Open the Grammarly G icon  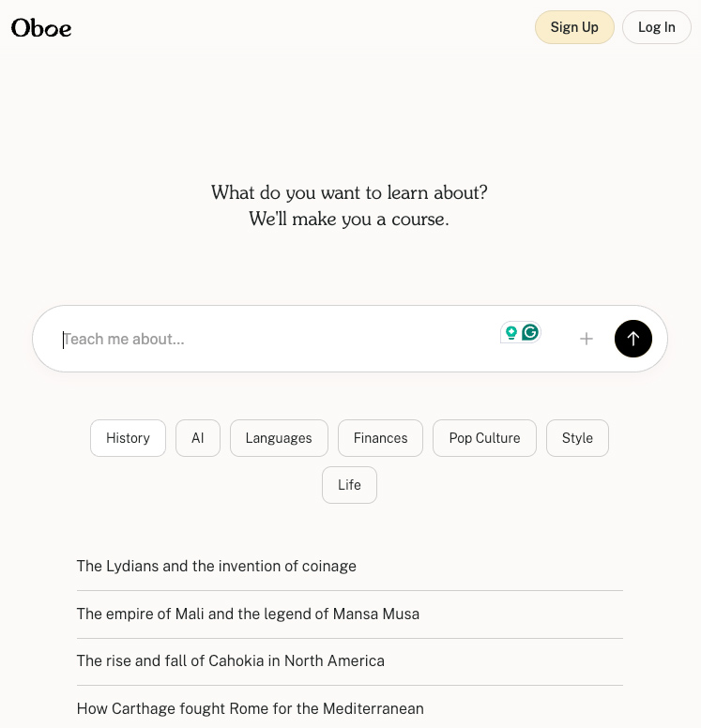point(530,332)
